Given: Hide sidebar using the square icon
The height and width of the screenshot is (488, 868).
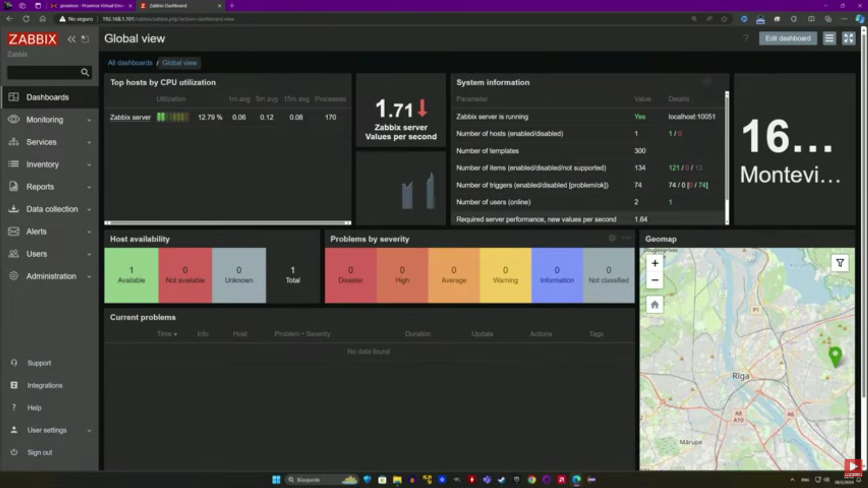Looking at the screenshot, I should coord(85,39).
